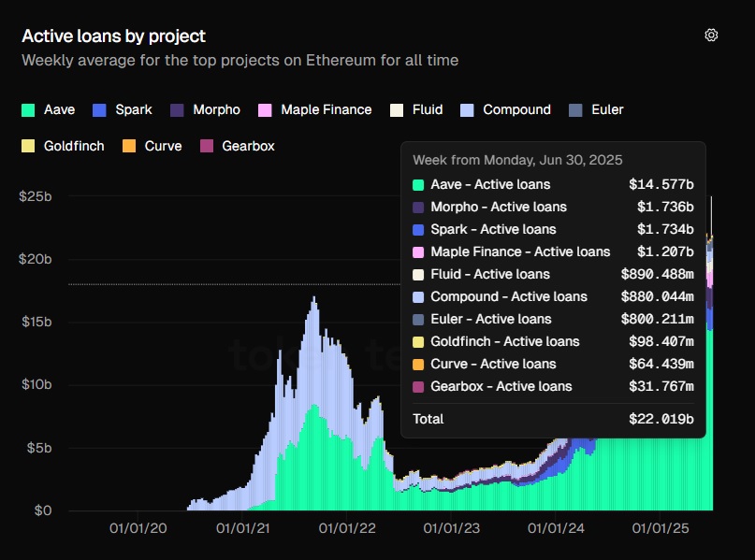Click tooltip header 'Week from Monday, Jun 30, 2025'
This screenshot has width=755, height=560.
(517, 160)
